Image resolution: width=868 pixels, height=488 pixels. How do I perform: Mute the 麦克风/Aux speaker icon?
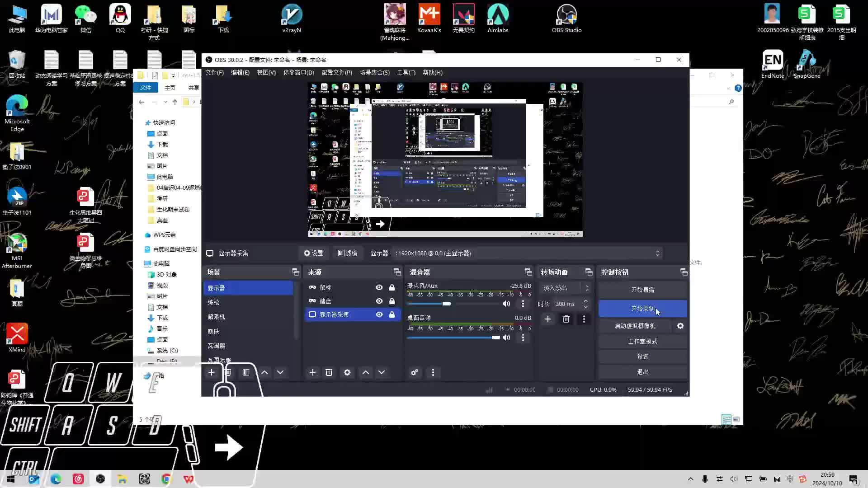click(506, 304)
